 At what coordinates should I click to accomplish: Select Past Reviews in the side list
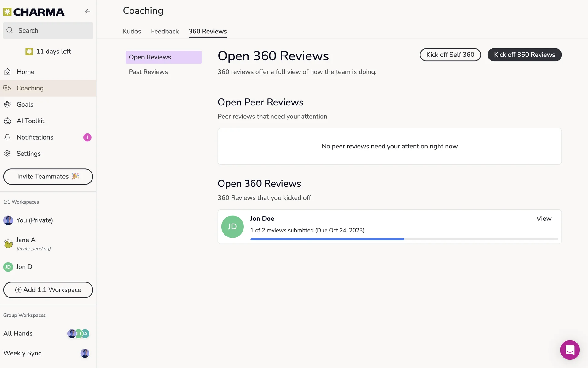tap(148, 72)
